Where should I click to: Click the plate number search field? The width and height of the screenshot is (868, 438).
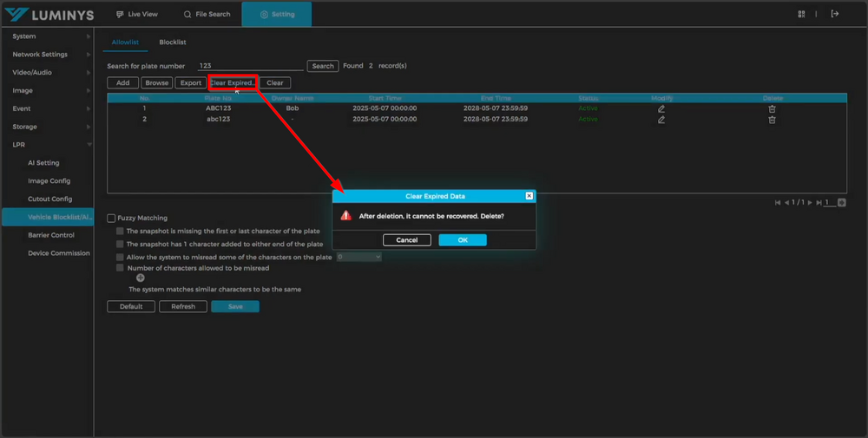249,66
